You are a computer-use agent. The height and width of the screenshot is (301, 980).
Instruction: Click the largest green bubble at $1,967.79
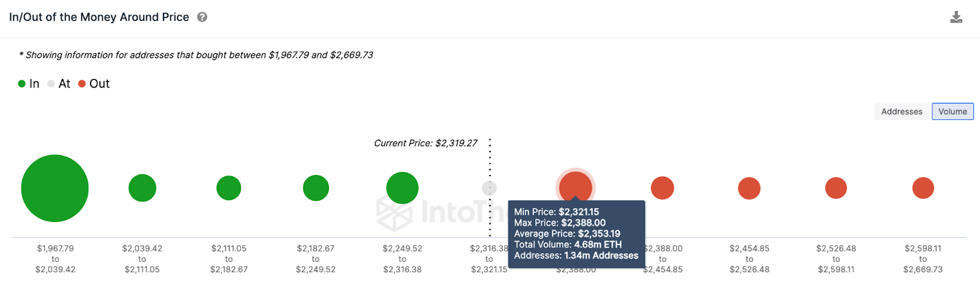click(x=55, y=188)
